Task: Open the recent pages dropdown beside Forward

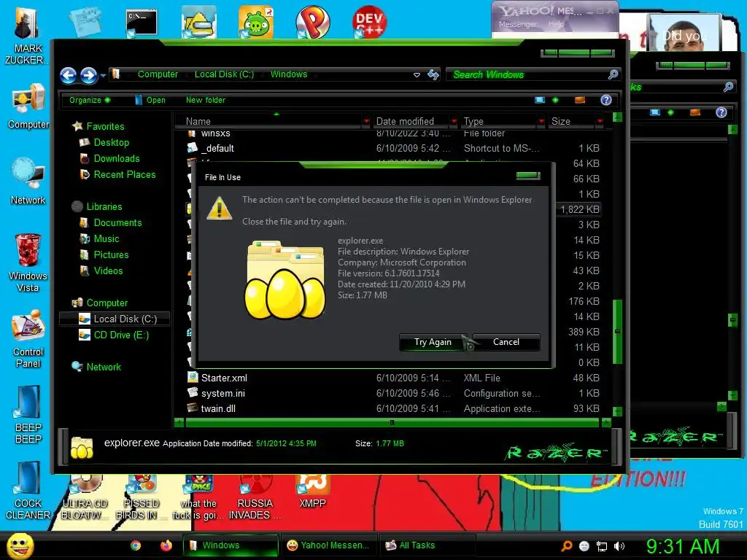Action: [103, 75]
